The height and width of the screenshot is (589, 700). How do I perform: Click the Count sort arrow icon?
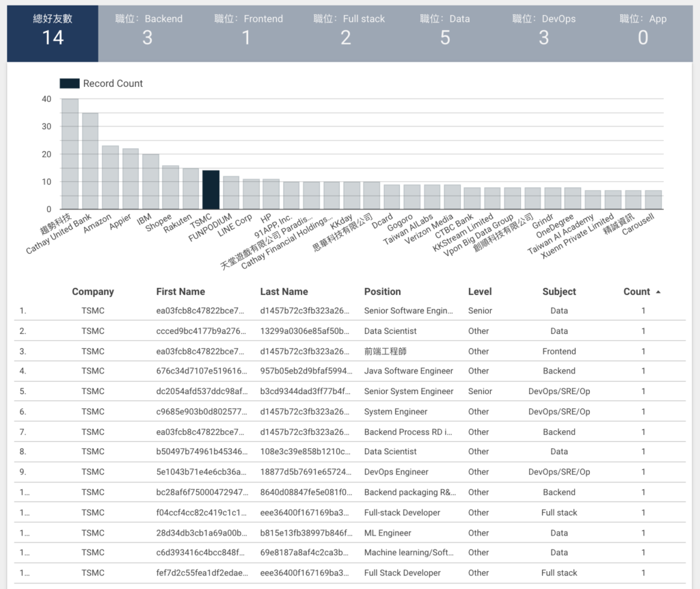658,292
